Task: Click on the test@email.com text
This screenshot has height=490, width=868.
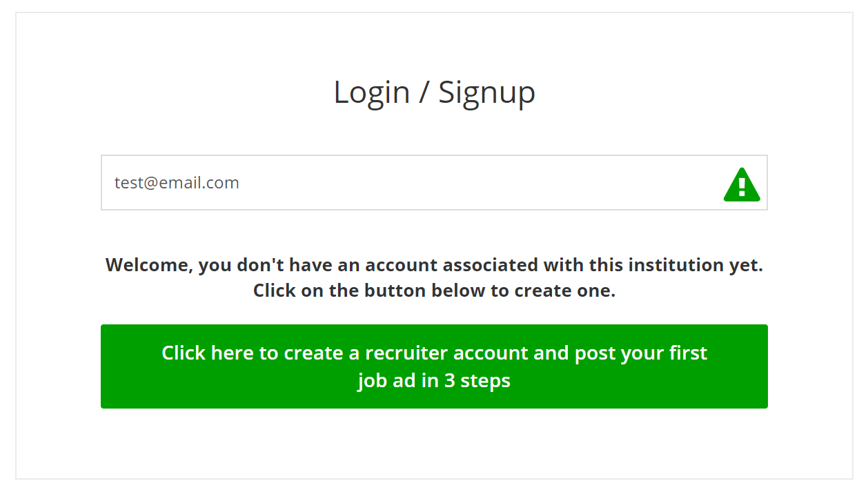Action: 177,183
